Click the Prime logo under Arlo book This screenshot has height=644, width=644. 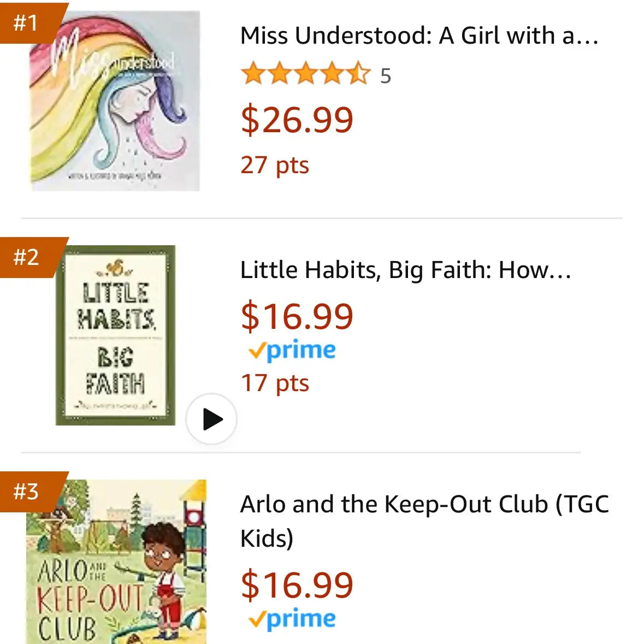click(292, 620)
